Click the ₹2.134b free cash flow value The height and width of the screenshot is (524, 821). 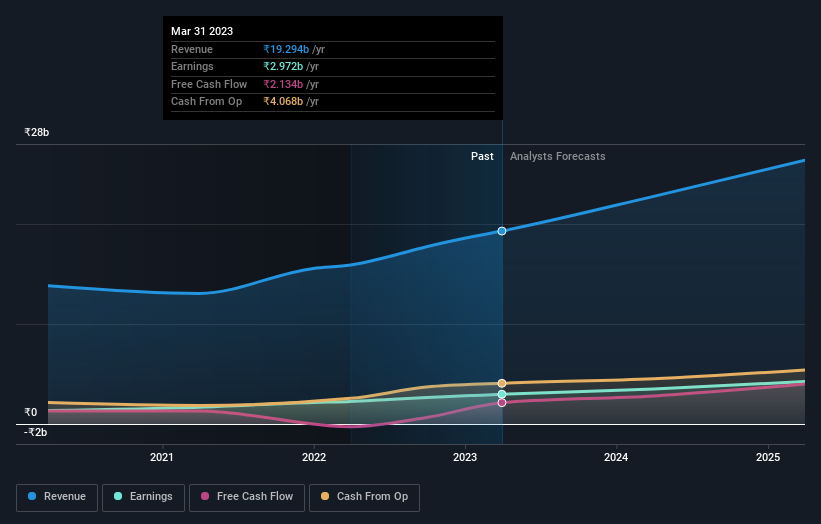pos(283,84)
